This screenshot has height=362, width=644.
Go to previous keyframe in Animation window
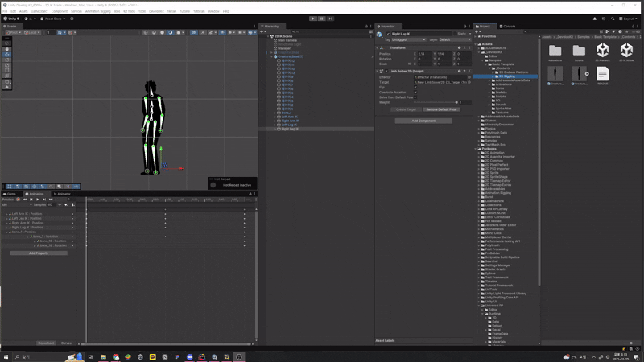pyautogui.click(x=31, y=200)
